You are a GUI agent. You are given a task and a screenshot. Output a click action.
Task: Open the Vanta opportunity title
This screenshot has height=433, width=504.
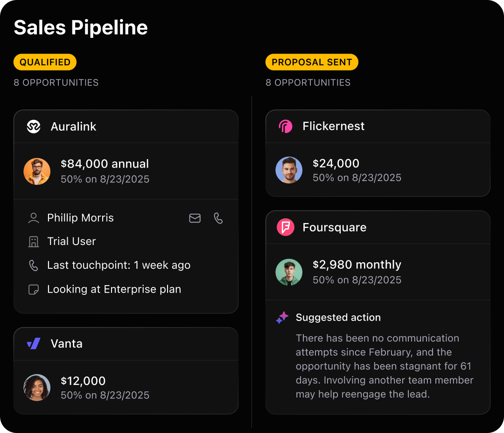67,343
